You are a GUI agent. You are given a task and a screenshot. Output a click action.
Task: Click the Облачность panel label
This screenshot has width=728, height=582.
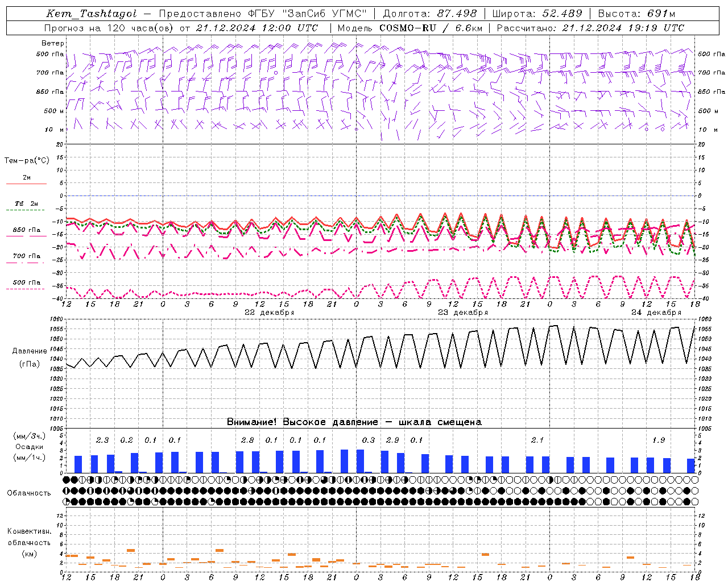tap(30, 493)
